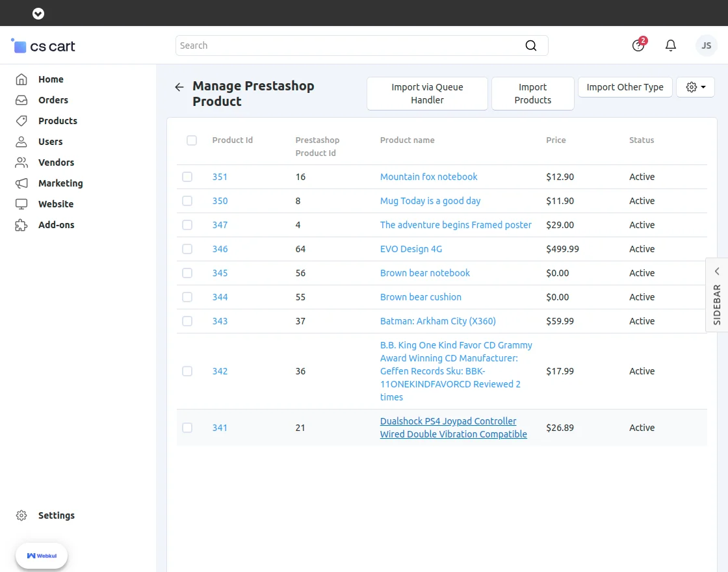Open the notifications bell
Image resolution: width=728 pixels, height=572 pixels.
click(671, 45)
